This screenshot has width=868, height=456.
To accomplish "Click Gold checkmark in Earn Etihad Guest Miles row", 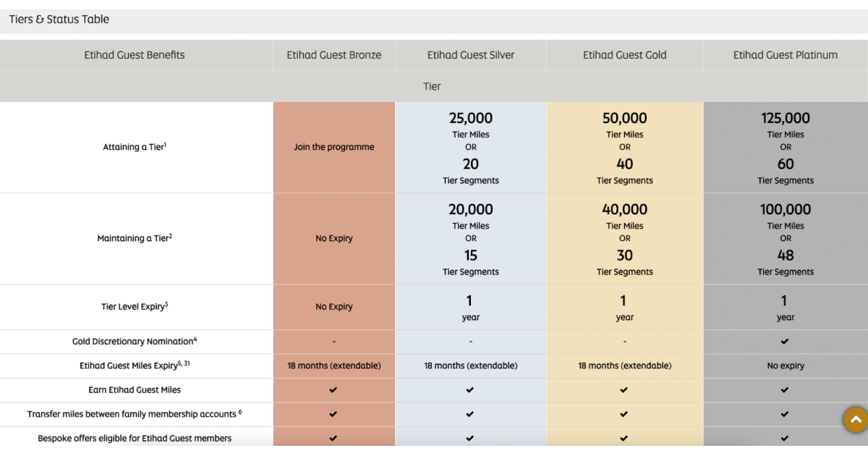I will click(624, 390).
